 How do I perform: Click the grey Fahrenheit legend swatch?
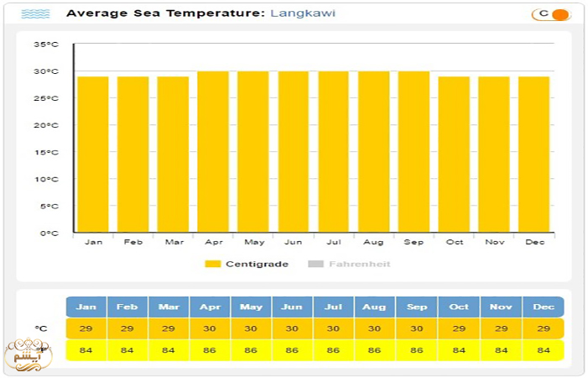tap(316, 264)
